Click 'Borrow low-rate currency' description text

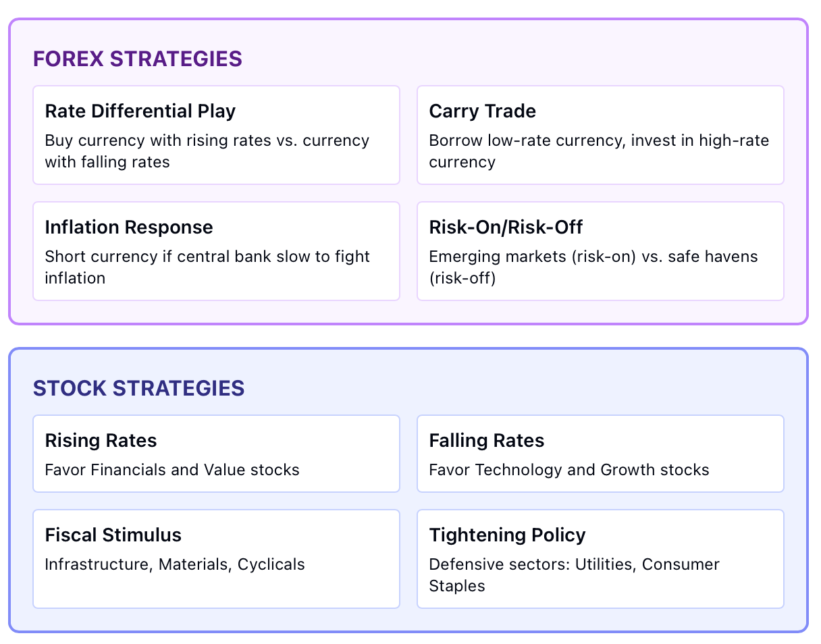599,151
